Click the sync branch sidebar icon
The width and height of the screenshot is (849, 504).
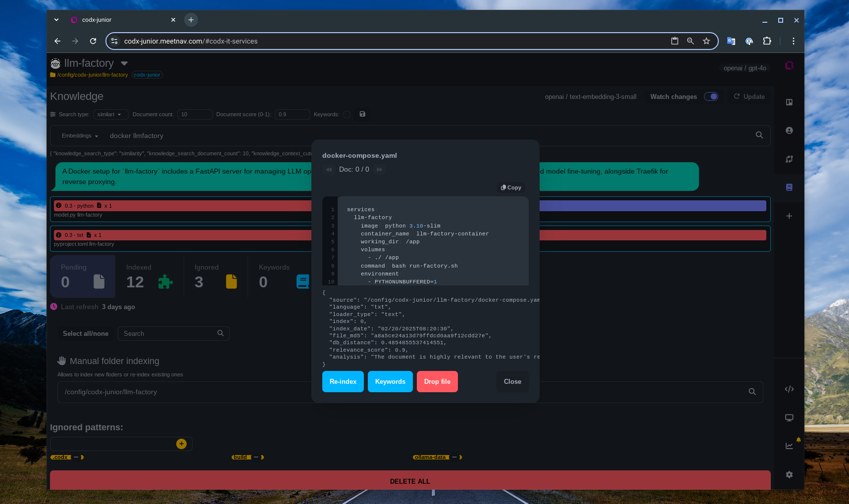(x=789, y=159)
